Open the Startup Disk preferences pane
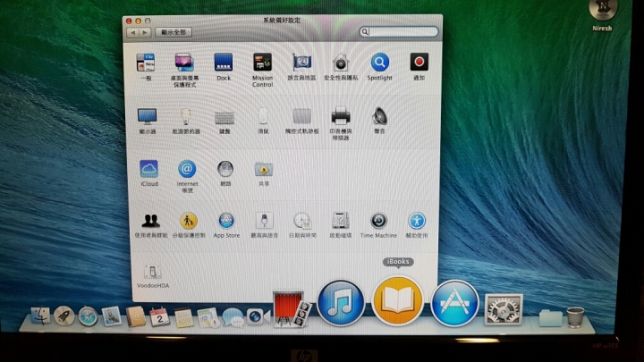This screenshot has height=362, width=644. pyautogui.click(x=341, y=221)
